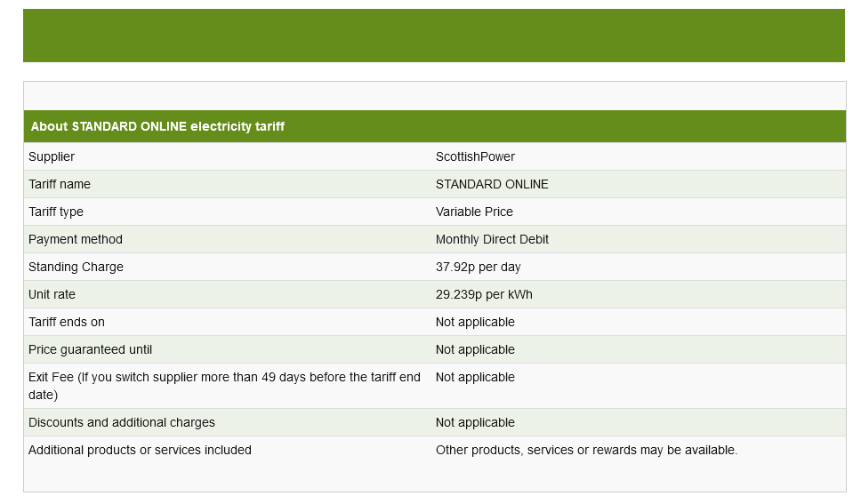The height and width of the screenshot is (504, 853).
Task: Click the green banner at the top
Action: pyautogui.click(x=434, y=36)
